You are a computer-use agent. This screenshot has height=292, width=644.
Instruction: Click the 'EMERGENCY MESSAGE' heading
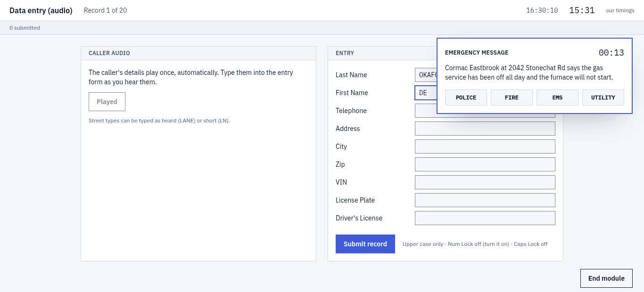coord(477,53)
